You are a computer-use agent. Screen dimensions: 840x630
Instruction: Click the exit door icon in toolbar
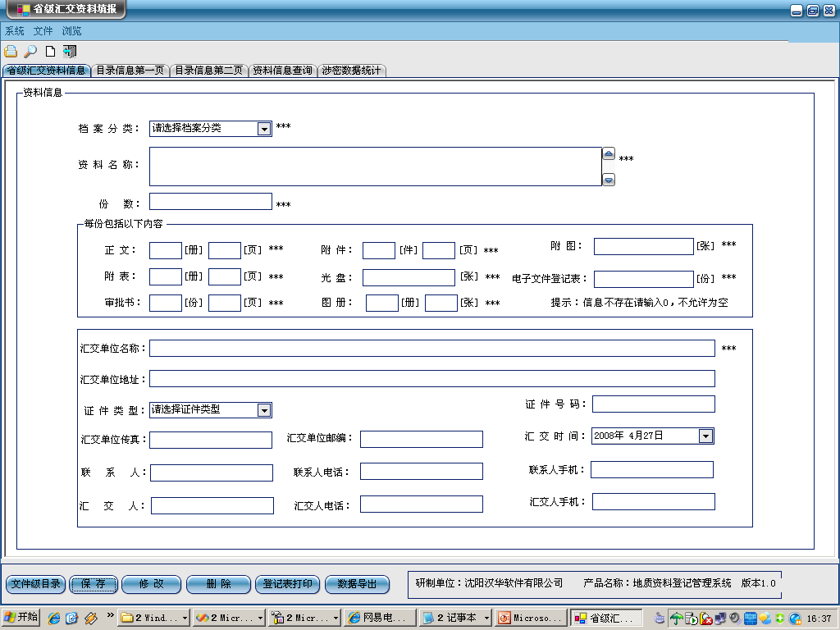[70, 52]
